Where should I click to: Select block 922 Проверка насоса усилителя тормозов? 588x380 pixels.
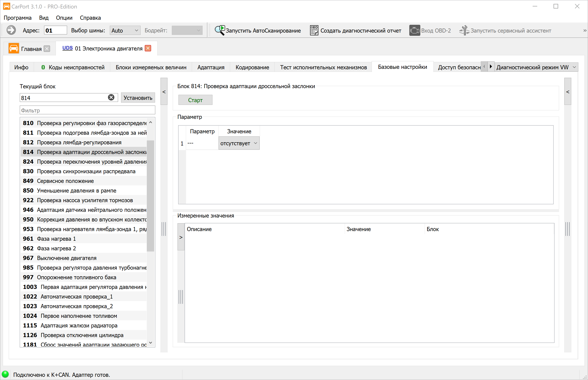tap(83, 200)
